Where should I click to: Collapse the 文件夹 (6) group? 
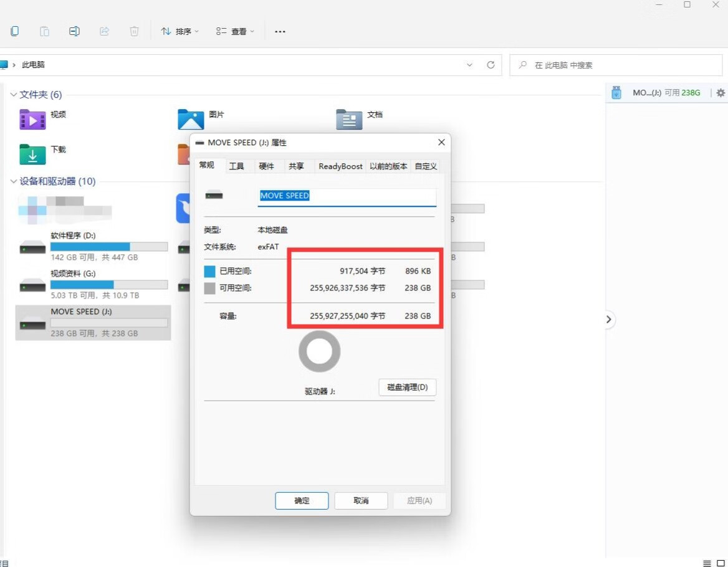pos(14,95)
